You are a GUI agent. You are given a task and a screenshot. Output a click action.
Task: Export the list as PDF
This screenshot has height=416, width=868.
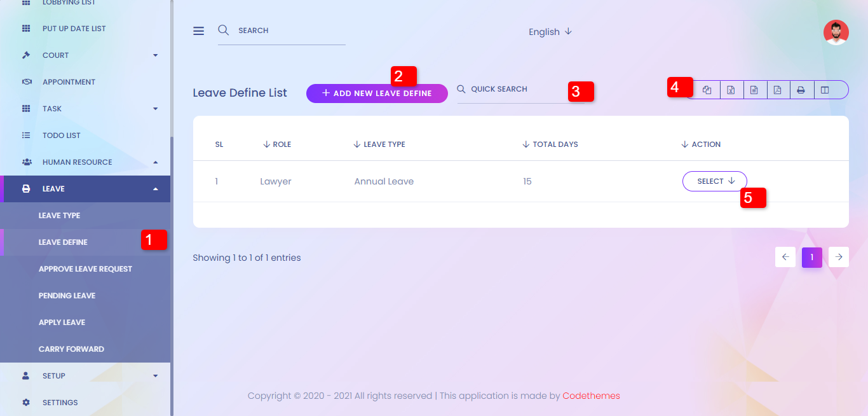click(x=777, y=90)
